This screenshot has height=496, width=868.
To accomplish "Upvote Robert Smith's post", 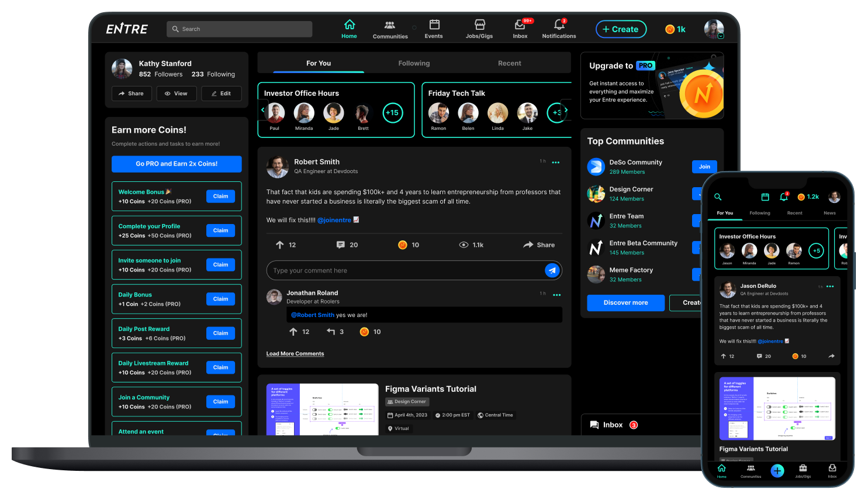I will [x=280, y=245].
